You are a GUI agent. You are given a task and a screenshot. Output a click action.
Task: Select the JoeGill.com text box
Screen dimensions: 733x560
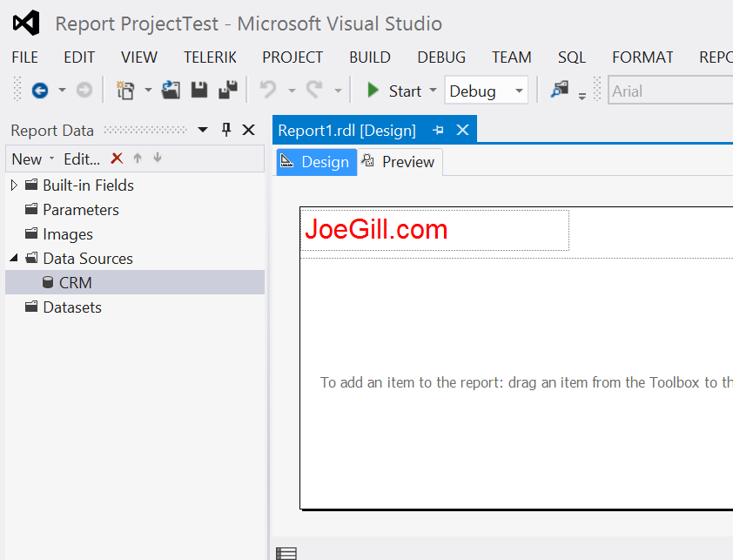434,230
